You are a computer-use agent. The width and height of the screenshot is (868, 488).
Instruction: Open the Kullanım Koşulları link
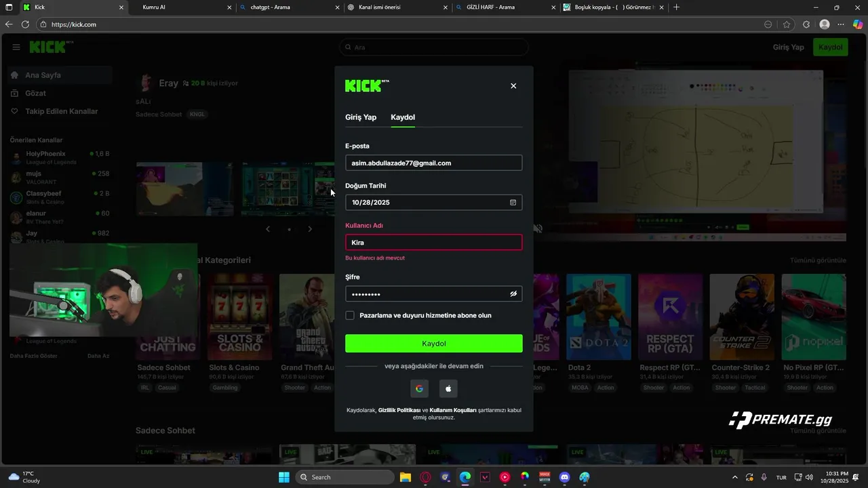(x=454, y=410)
